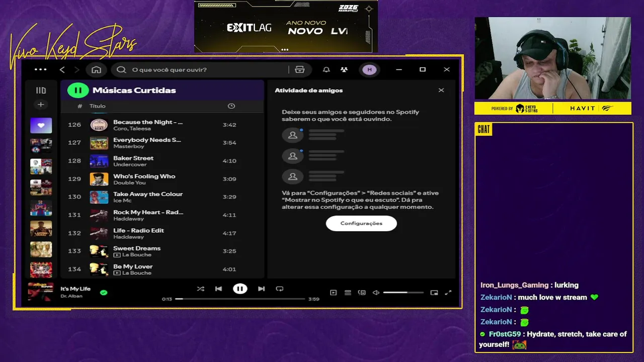
Task: Go back with the left arrow
Action: [62, 69]
